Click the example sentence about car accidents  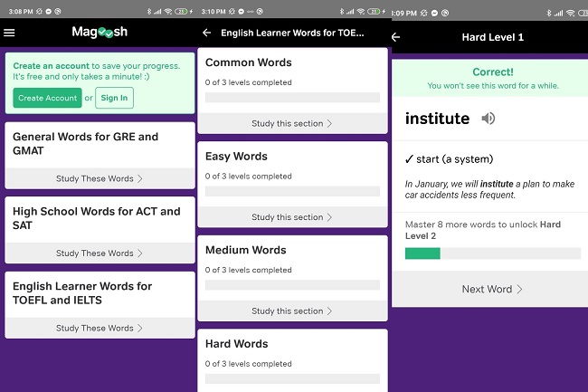[489, 189]
